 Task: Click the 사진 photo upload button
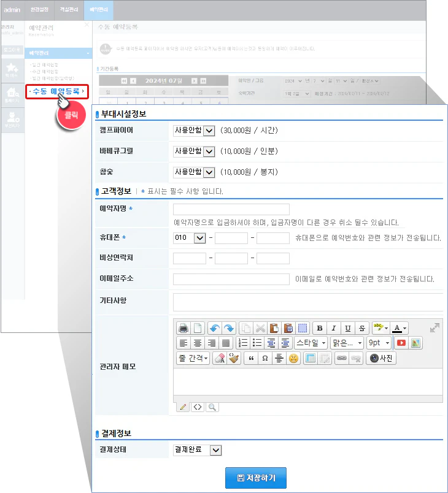(381, 358)
